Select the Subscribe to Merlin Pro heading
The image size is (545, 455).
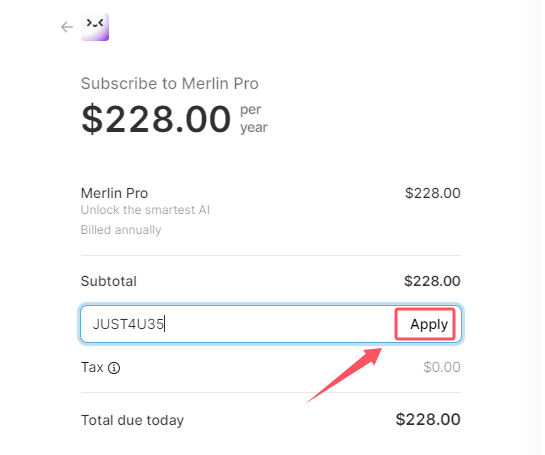(x=170, y=83)
